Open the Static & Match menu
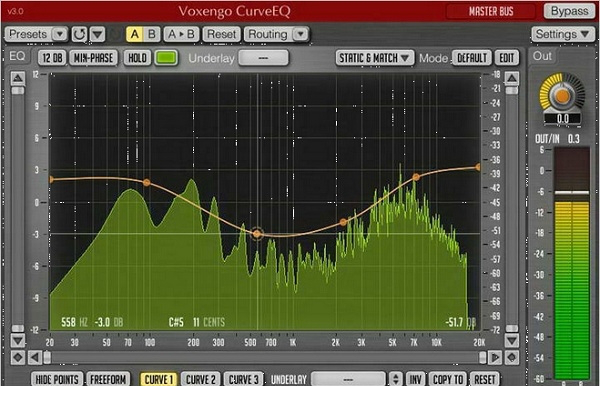The height and width of the screenshot is (401, 600). tap(375, 58)
